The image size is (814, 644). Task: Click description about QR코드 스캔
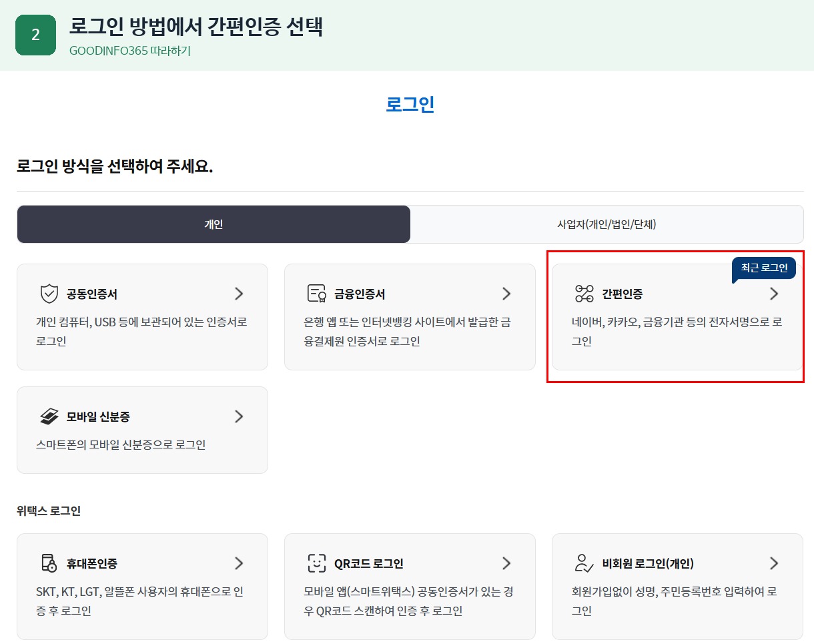click(x=408, y=601)
